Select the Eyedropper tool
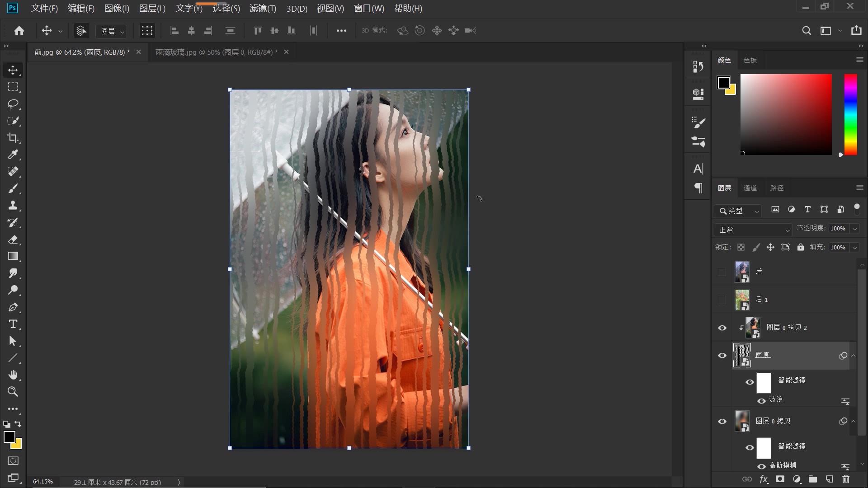Viewport: 868px width, 488px height. [x=13, y=155]
